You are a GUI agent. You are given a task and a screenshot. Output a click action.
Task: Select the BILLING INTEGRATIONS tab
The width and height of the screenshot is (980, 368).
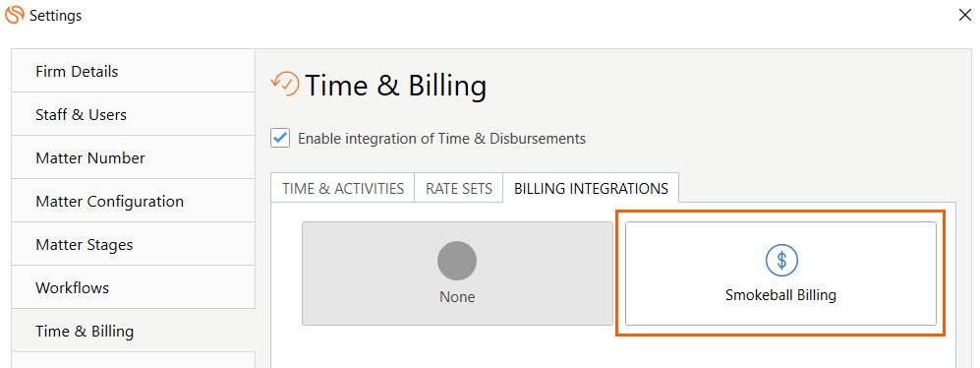pyautogui.click(x=592, y=188)
